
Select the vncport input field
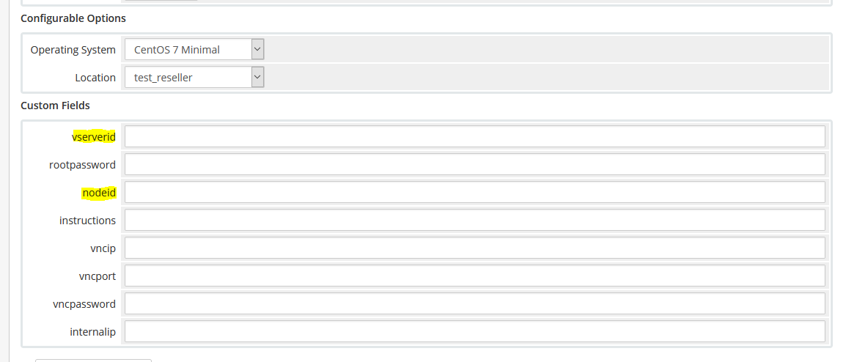click(x=474, y=276)
